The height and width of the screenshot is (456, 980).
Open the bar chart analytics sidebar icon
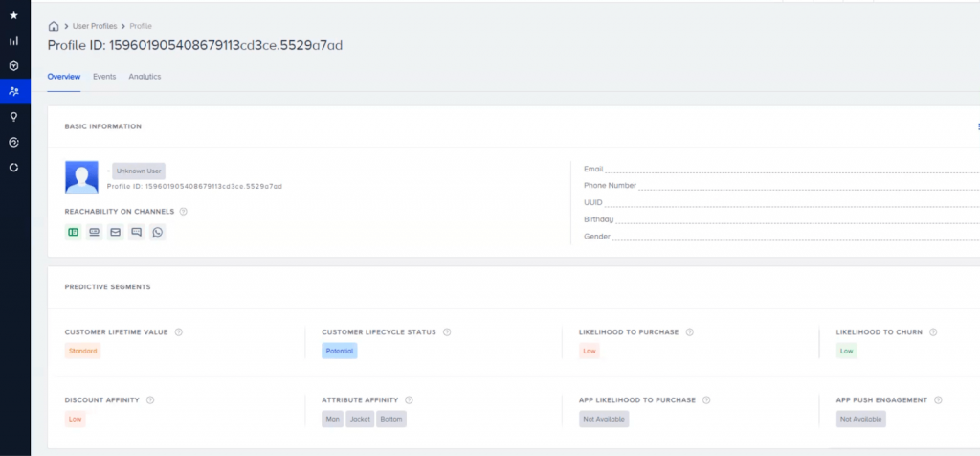pos(13,41)
